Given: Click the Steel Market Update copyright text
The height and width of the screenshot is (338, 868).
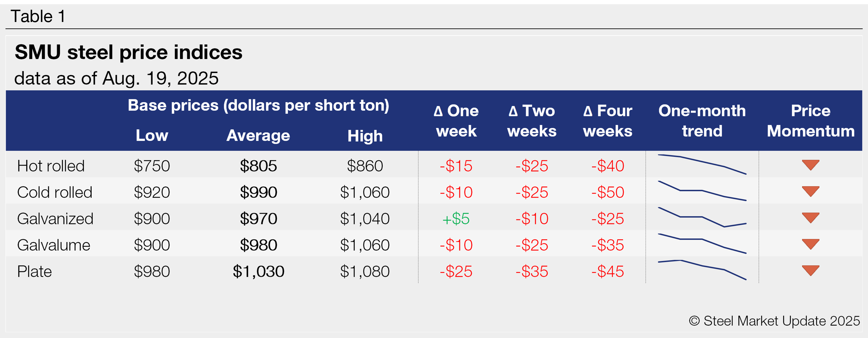Looking at the screenshot, I should click(x=774, y=321).
